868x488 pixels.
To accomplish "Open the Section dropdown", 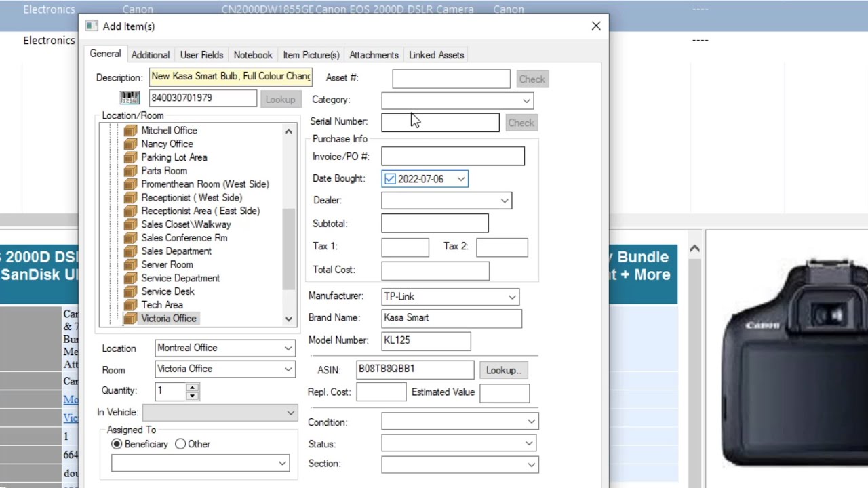I will click(x=460, y=464).
